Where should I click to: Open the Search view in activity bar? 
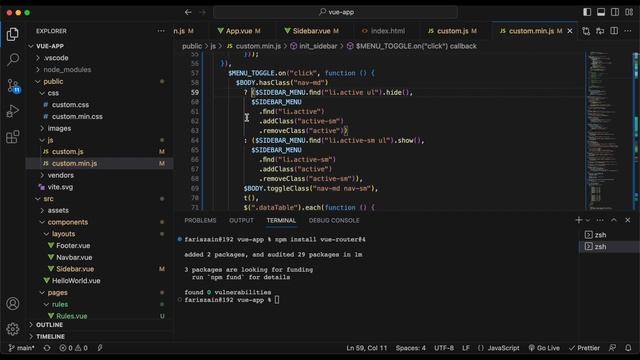[x=13, y=60]
